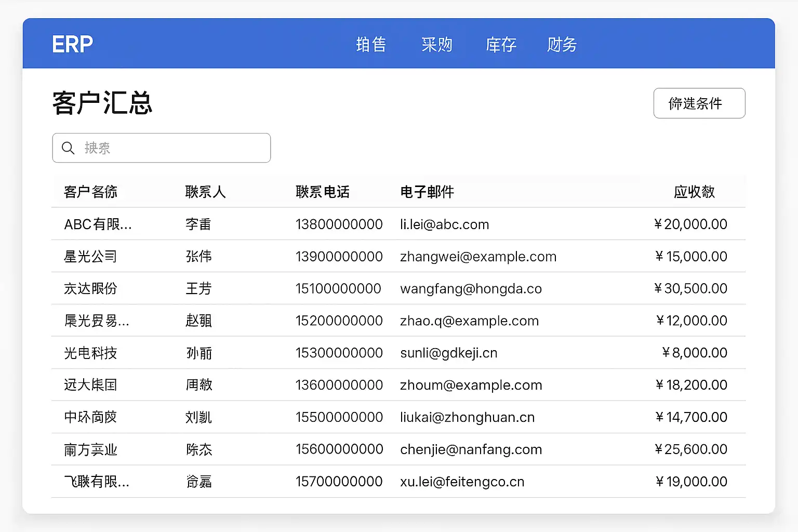798x532 pixels.
Task: Click the 联系电话 column header
Action: click(322, 192)
